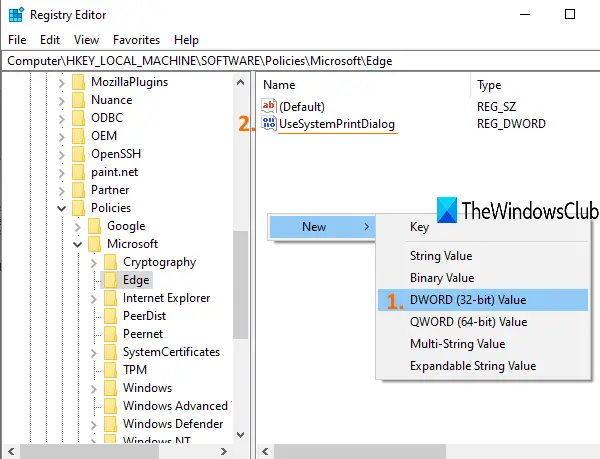Screen dimensions: 600x459
Task: Click the Peernet folder icon
Action: (111, 334)
